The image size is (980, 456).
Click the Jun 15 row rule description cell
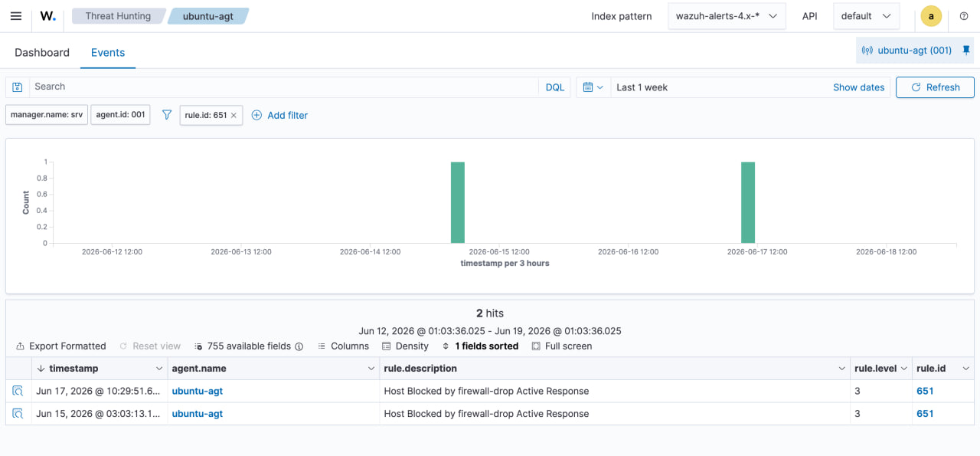pos(615,414)
